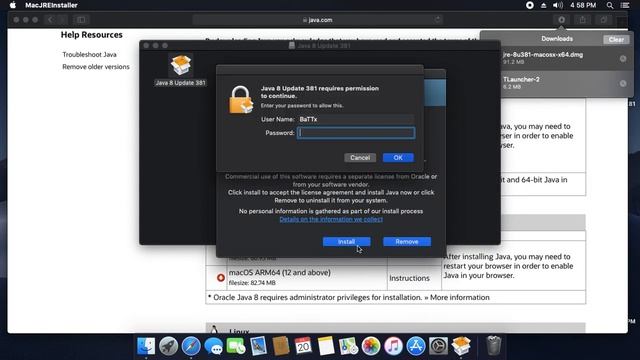
Task: Reload the java.com page
Action: coord(438,19)
